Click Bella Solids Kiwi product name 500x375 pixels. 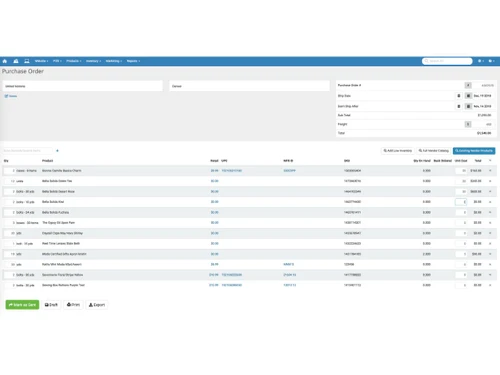pyautogui.click(x=53, y=202)
